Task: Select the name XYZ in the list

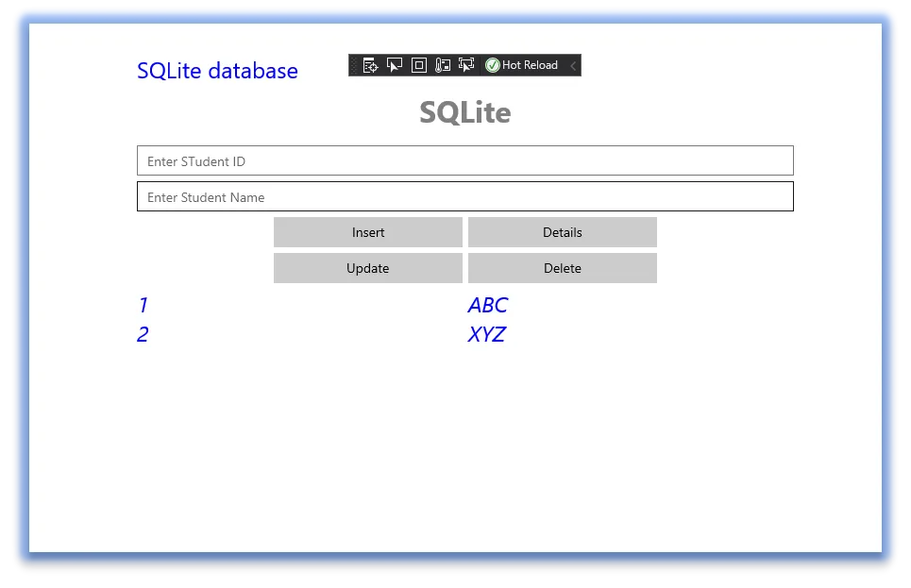Action: (x=487, y=335)
